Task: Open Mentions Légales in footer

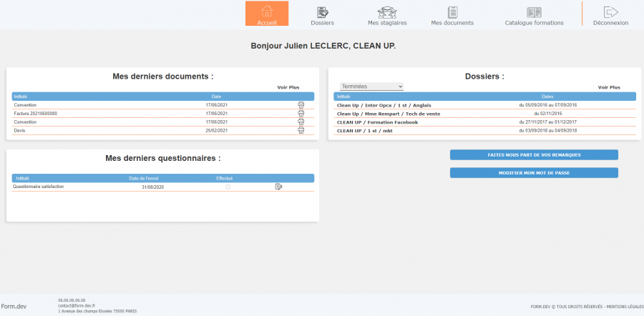Action: [x=626, y=306]
